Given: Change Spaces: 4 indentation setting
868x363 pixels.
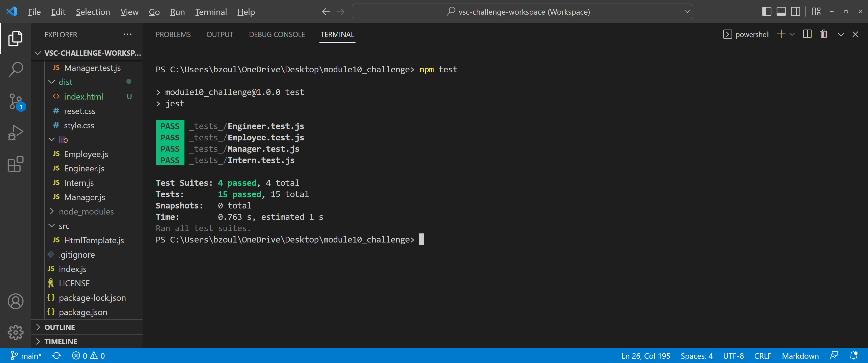Looking at the screenshot, I should (696, 356).
